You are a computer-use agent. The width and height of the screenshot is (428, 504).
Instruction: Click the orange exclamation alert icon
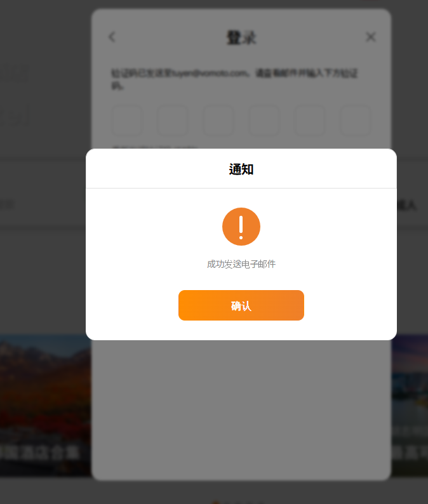click(241, 227)
